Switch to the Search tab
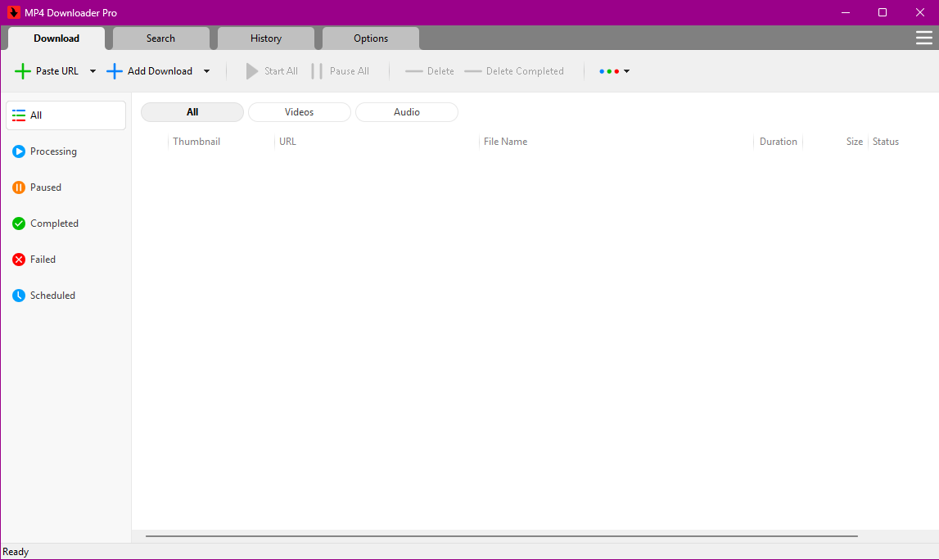This screenshot has height=560, width=939. (160, 38)
